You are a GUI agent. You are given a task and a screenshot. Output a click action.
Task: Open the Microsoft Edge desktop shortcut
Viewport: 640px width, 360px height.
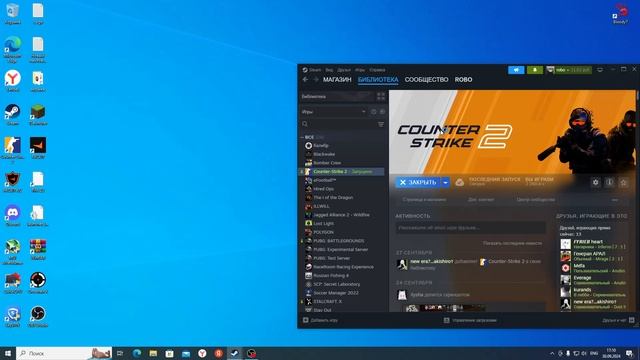(x=13, y=49)
